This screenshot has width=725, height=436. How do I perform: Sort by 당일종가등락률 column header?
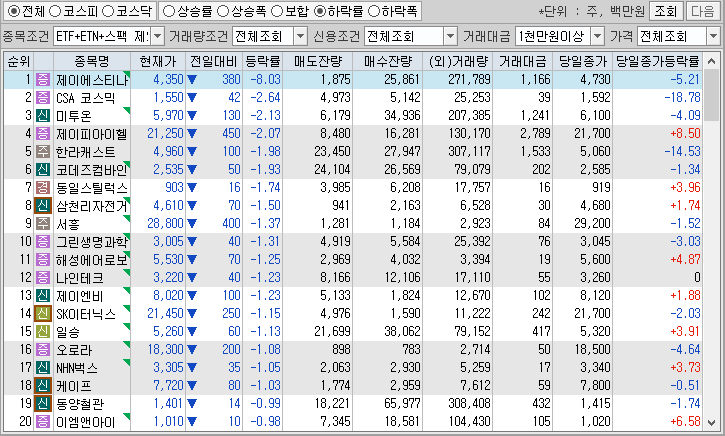tap(657, 61)
